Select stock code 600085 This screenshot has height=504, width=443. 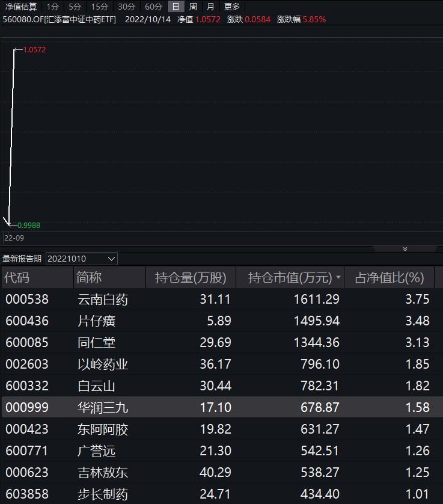click(27, 342)
